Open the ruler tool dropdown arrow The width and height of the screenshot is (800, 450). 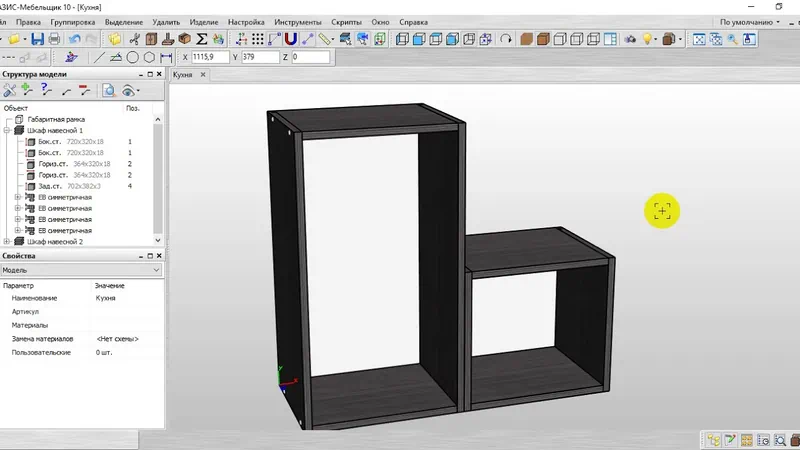click(x=333, y=39)
